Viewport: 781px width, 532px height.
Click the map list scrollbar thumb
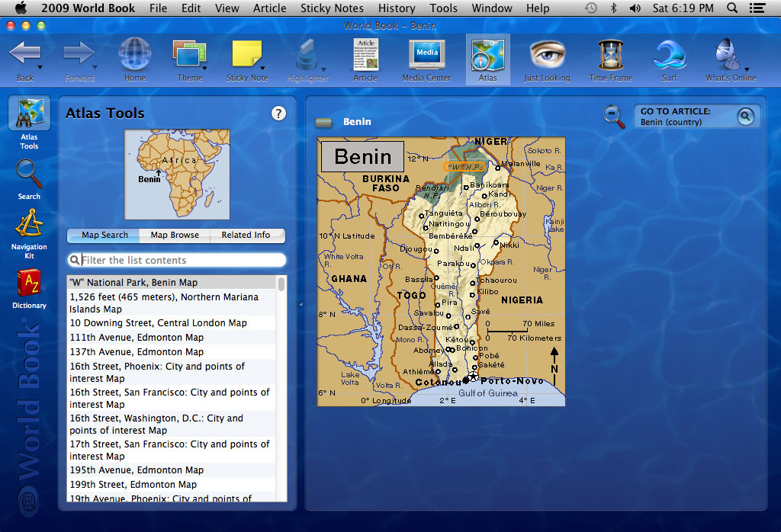coord(281,284)
